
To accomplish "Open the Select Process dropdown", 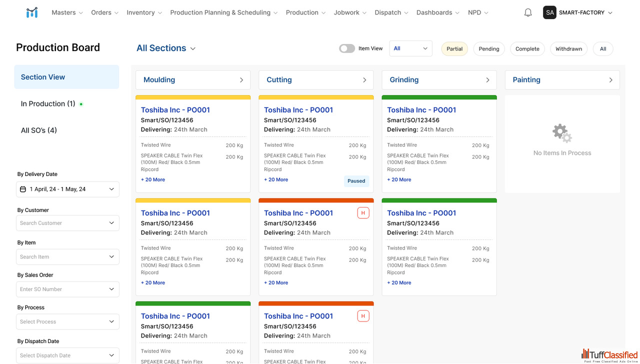I will pos(67,321).
